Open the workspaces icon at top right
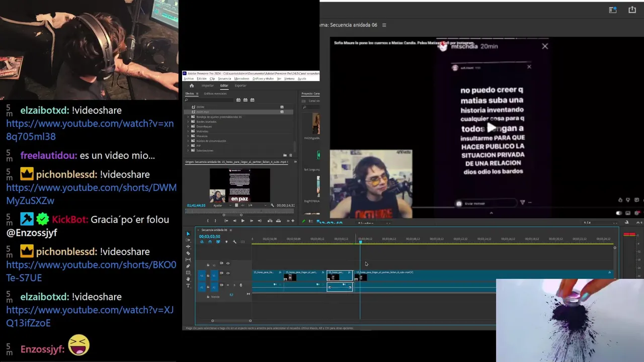644x362 pixels. (613, 10)
